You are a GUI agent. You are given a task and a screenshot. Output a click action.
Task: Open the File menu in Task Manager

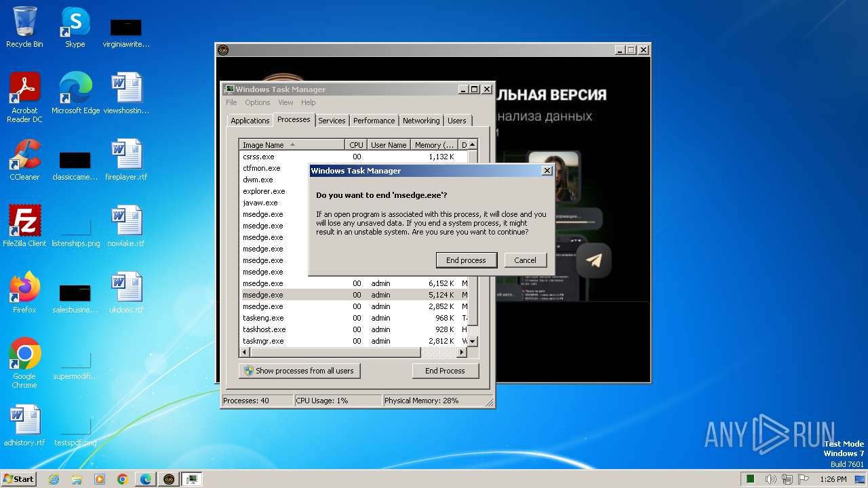pyautogui.click(x=231, y=102)
